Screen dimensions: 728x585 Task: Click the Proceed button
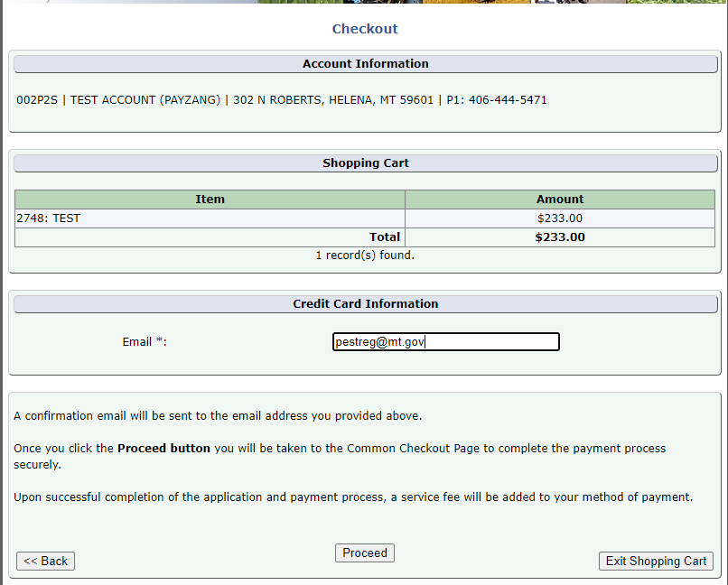(365, 552)
